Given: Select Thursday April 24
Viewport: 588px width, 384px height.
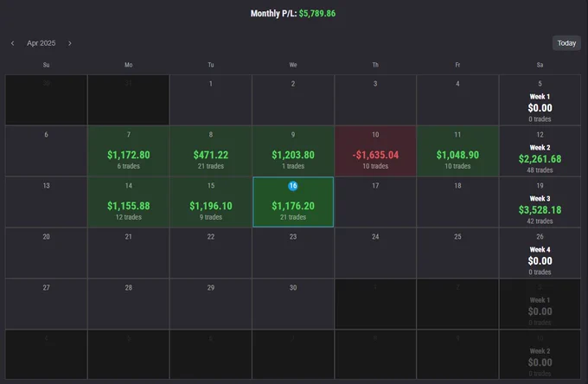Looking at the screenshot, I should [x=375, y=253].
